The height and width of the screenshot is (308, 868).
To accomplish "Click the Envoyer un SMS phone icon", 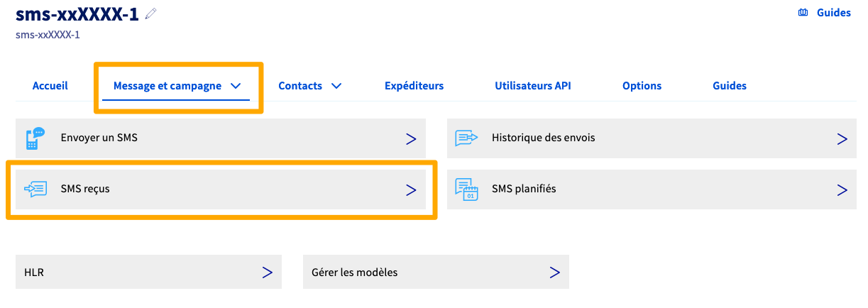I will [35, 138].
